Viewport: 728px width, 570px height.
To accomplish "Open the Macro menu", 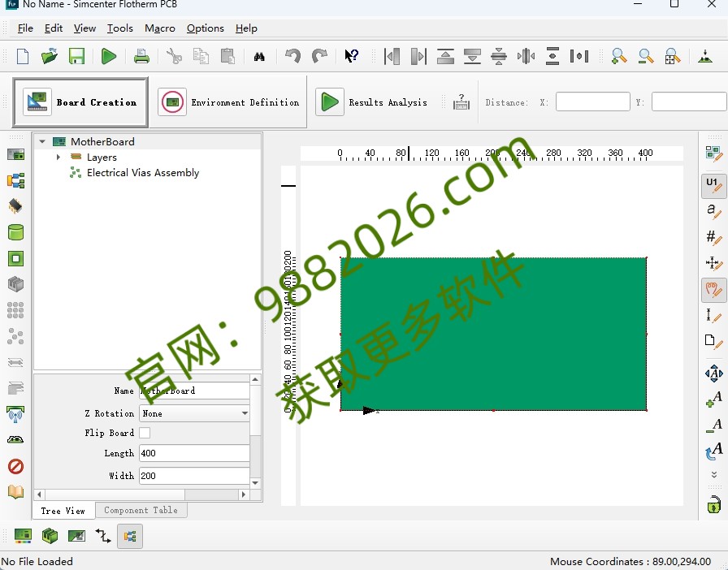I will (x=160, y=28).
